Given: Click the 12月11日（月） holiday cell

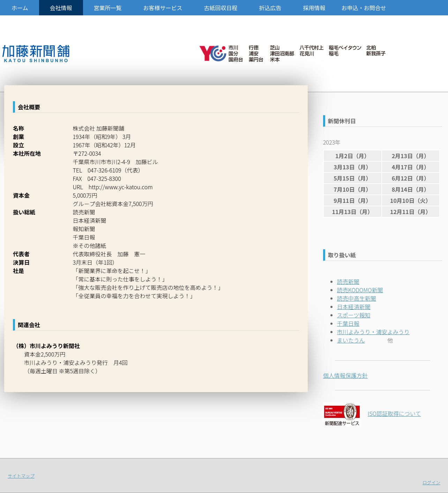Looking at the screenshot, I should (410, 212).
